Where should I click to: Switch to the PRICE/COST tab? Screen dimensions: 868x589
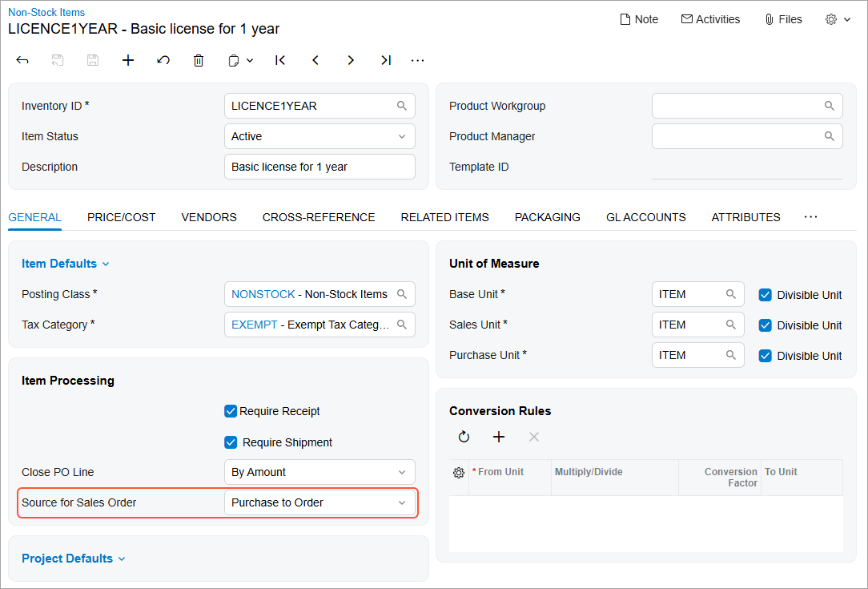(x=121, y=217)
